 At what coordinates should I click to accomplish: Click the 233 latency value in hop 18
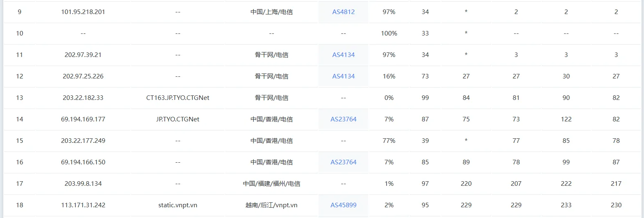566,205
